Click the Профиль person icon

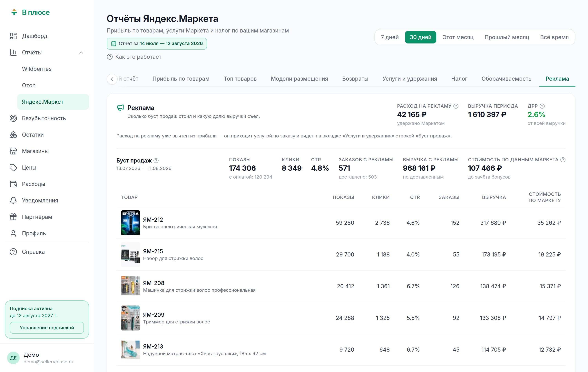pos(13,233)
